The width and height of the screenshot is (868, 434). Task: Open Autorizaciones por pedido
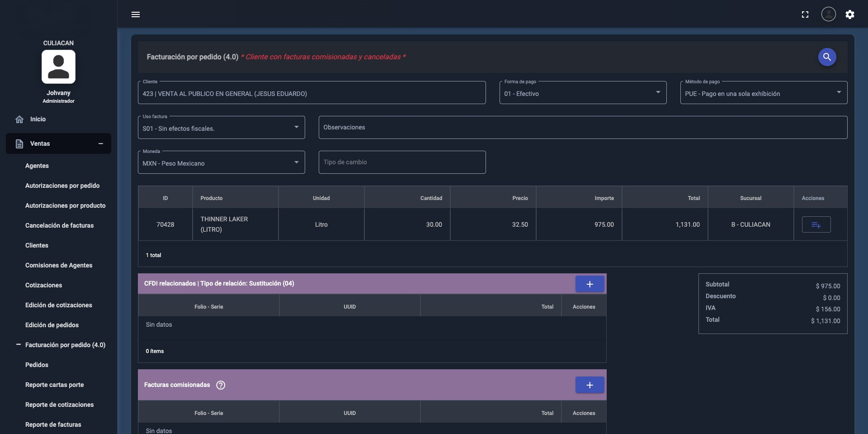pos(62,186)
